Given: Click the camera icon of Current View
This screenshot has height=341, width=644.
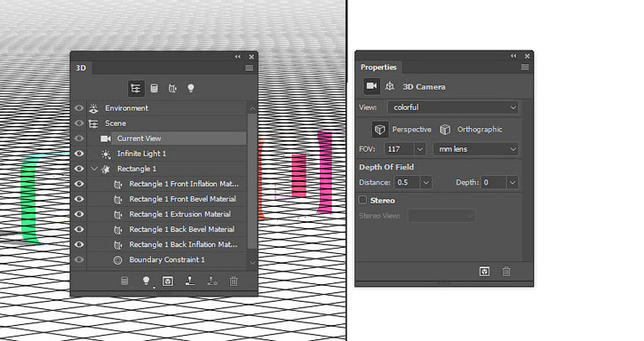Looking at the screenshot, I should (106, 139).
